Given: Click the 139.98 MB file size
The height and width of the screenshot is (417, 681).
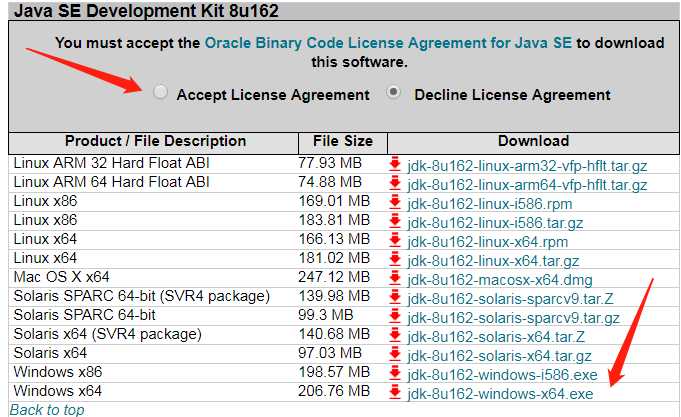Looking at the screenshot, I should click(x=334, y=296).
